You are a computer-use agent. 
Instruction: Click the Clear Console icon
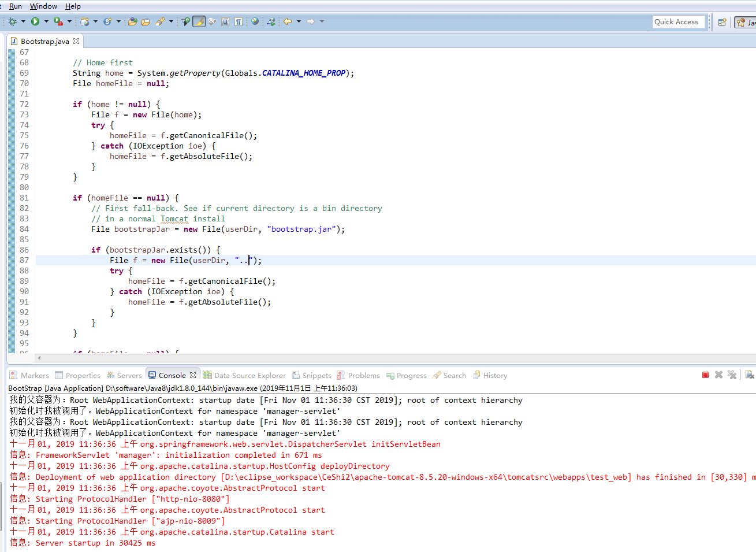(749, 375)
